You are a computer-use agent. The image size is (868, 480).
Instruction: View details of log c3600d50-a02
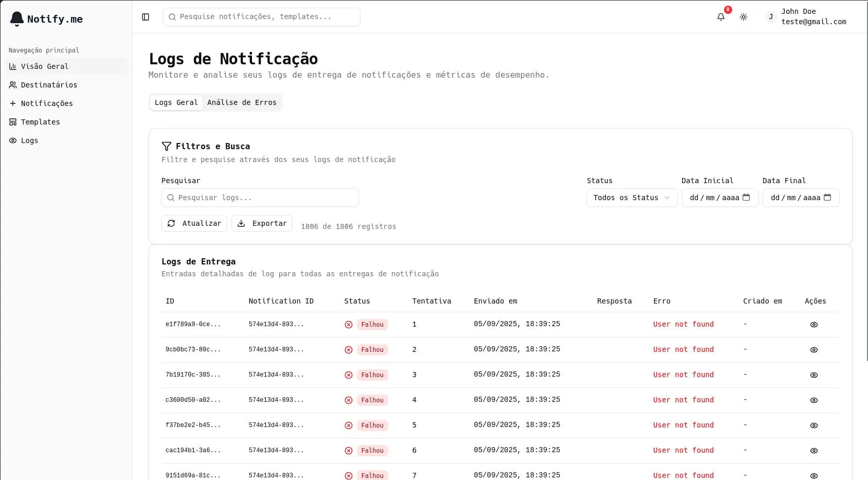814,400
